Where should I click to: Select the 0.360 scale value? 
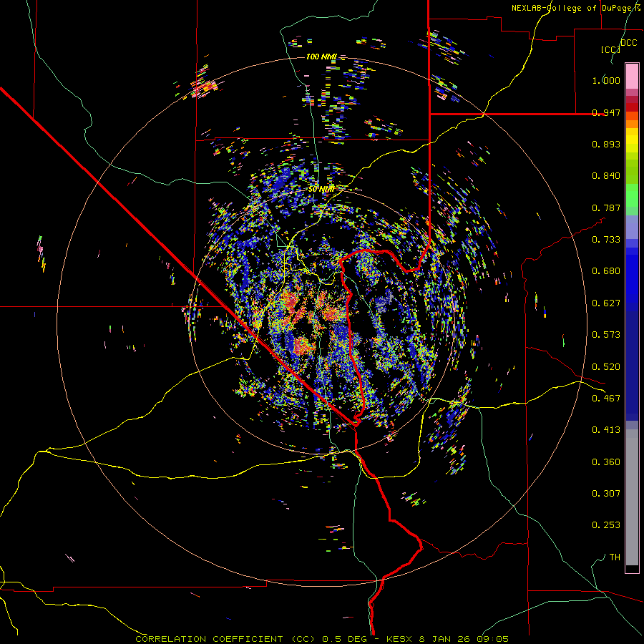606,462
